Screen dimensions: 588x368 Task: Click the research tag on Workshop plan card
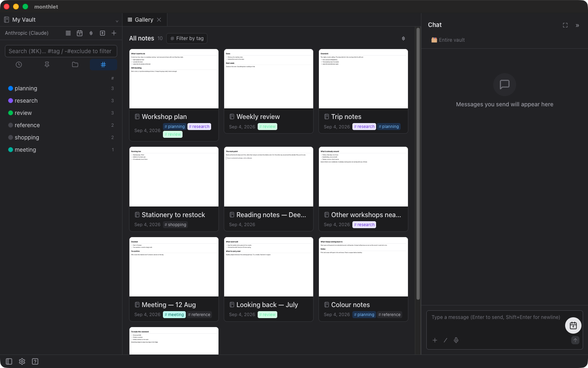(199, 127)
